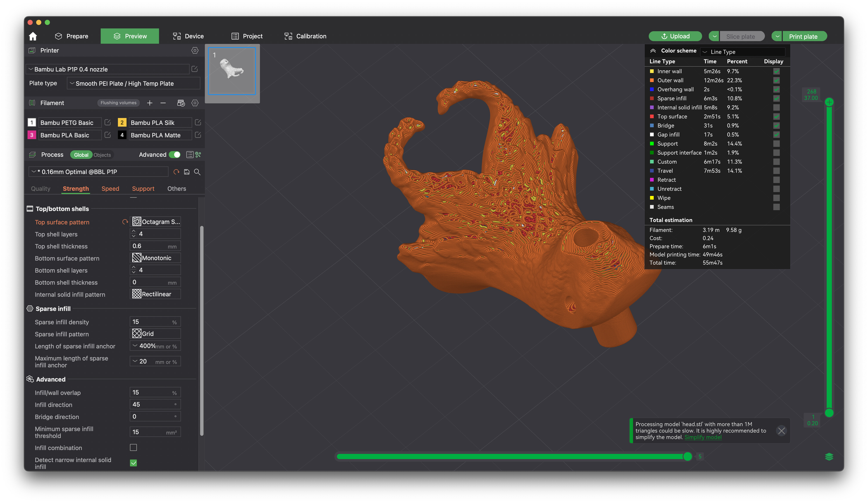This screenshot has width=868, height=503.
Task: Click the Top/bottom shells section icon
Action: pos(30,209)
